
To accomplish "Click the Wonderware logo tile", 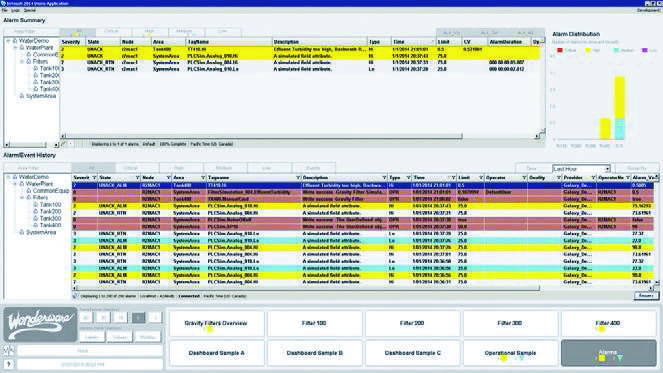I will [40, 324].
